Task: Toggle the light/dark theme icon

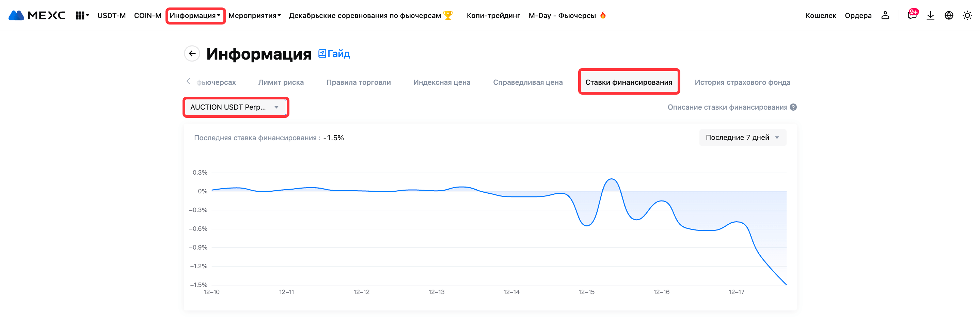Action: 967,16
